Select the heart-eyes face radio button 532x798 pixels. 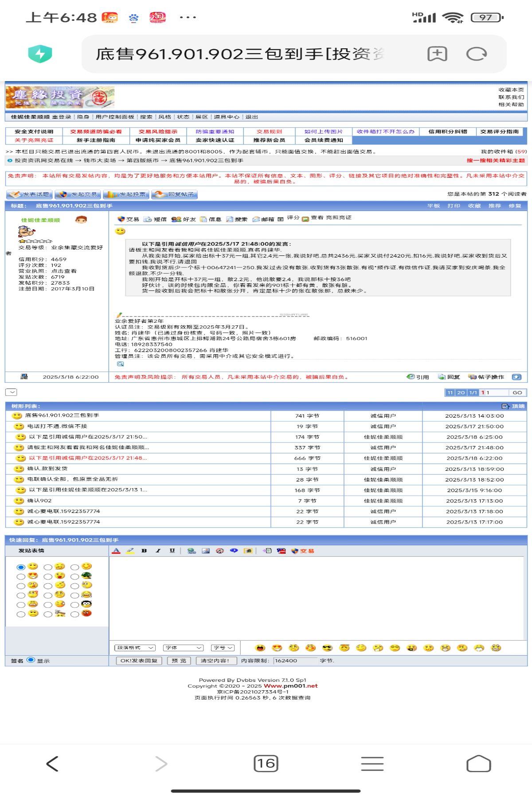pos(21,576)
